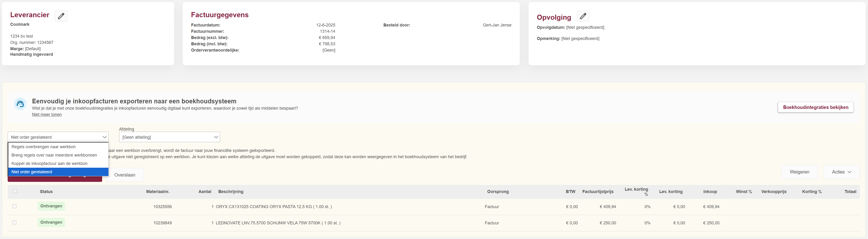Screen dimensions: 868x239
Task: Click the Factuurlijstprijs column header
Action: click(598, 191)
